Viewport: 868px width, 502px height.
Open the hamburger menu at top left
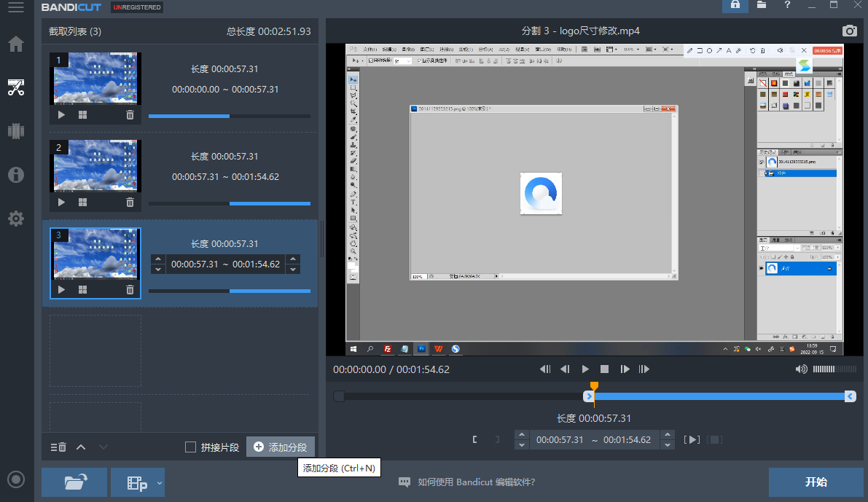pos(16,7)
